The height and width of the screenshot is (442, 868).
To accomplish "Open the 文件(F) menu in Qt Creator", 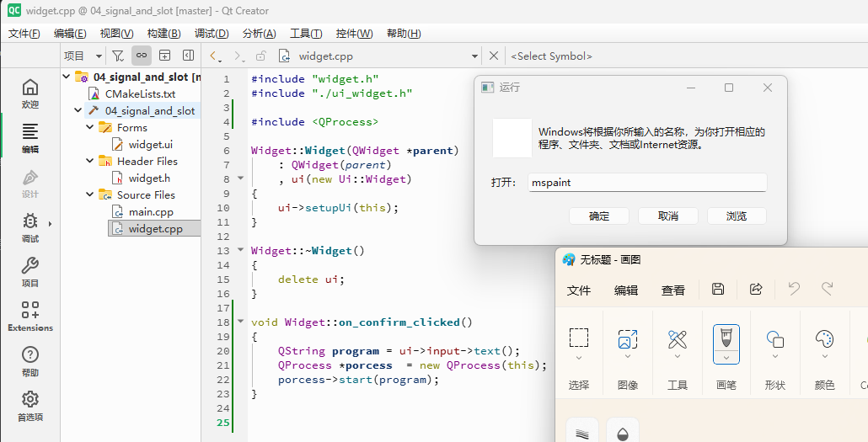I will [24, 34].
